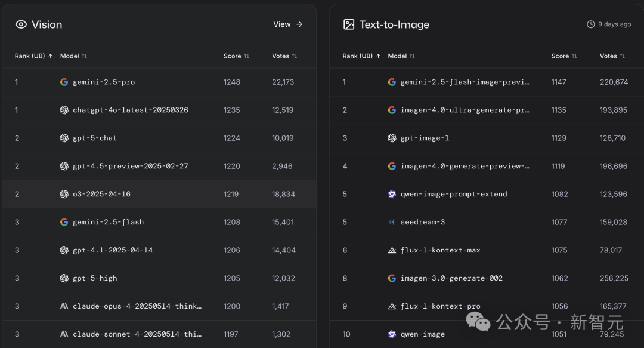This screenshot has height=348, width=644.
Task: Select flux-1-kontext-max model name
Action: tap(440, 250)
